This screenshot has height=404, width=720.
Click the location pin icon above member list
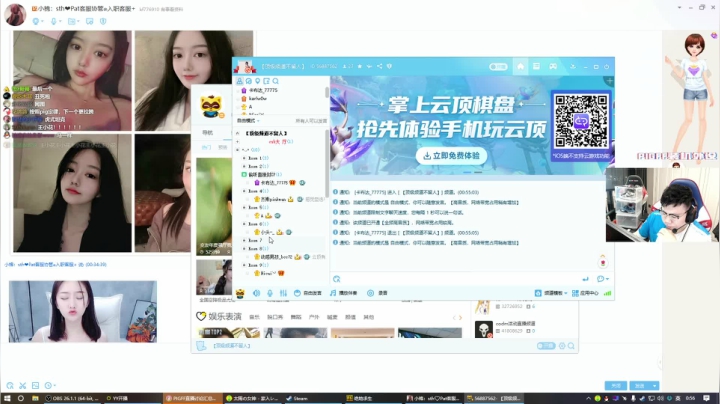coord(258,81)
